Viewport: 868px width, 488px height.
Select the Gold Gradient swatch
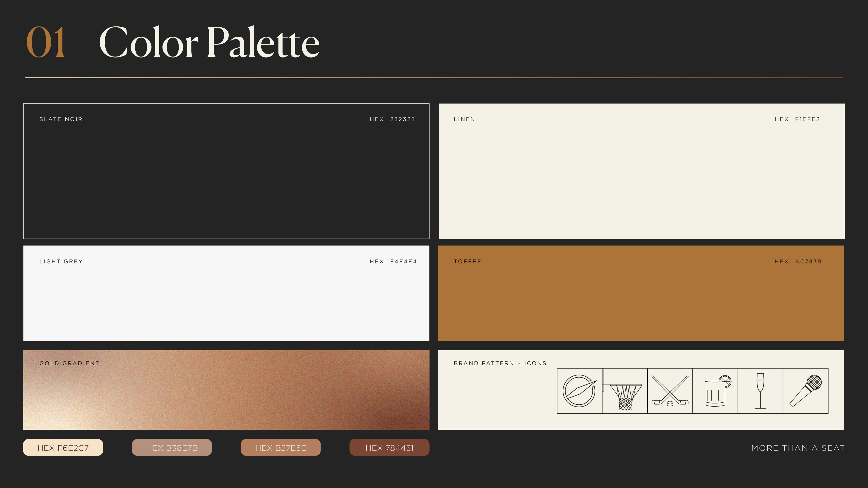pyautogui.click(x=226, y=390)
